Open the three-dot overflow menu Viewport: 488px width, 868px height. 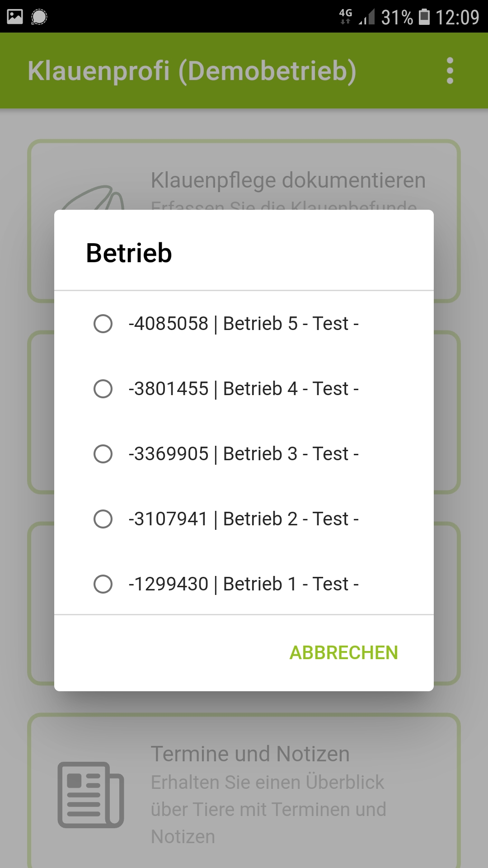click(x=450, y=71)
